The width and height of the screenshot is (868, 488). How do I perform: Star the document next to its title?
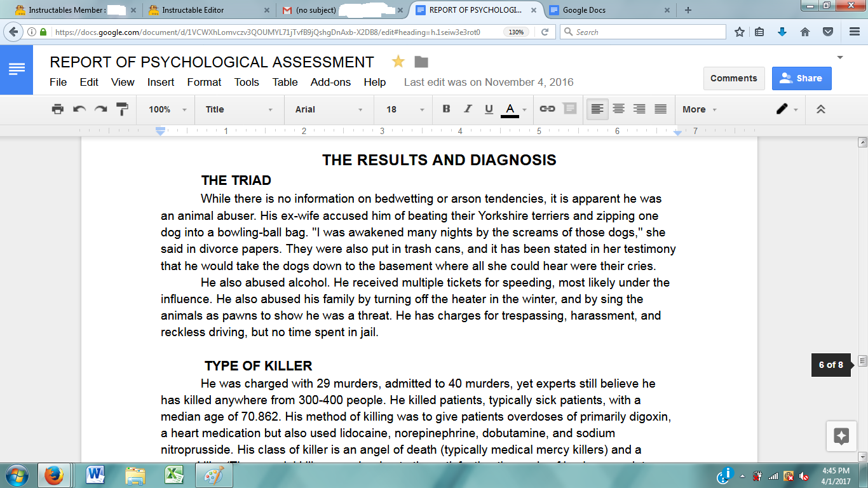pos(399,62)
